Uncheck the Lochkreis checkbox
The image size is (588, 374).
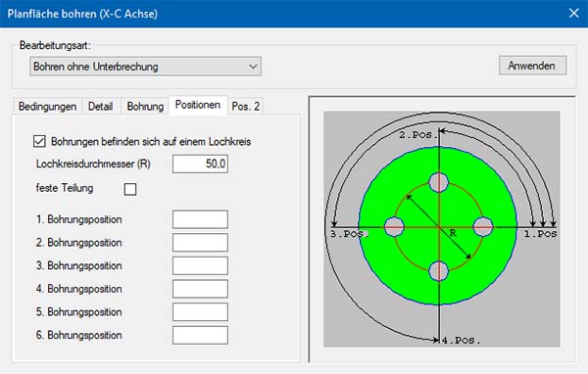pos(39,141)
